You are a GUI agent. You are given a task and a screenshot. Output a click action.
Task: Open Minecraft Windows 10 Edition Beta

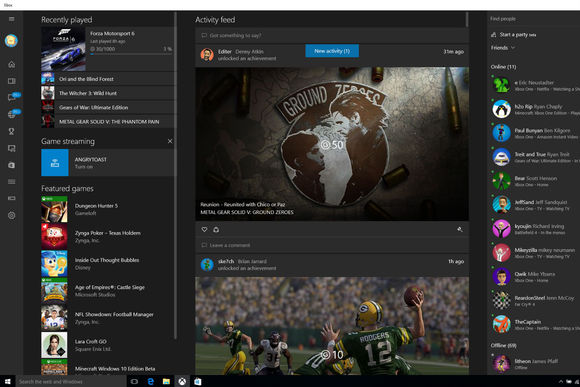tap(107, 367)
